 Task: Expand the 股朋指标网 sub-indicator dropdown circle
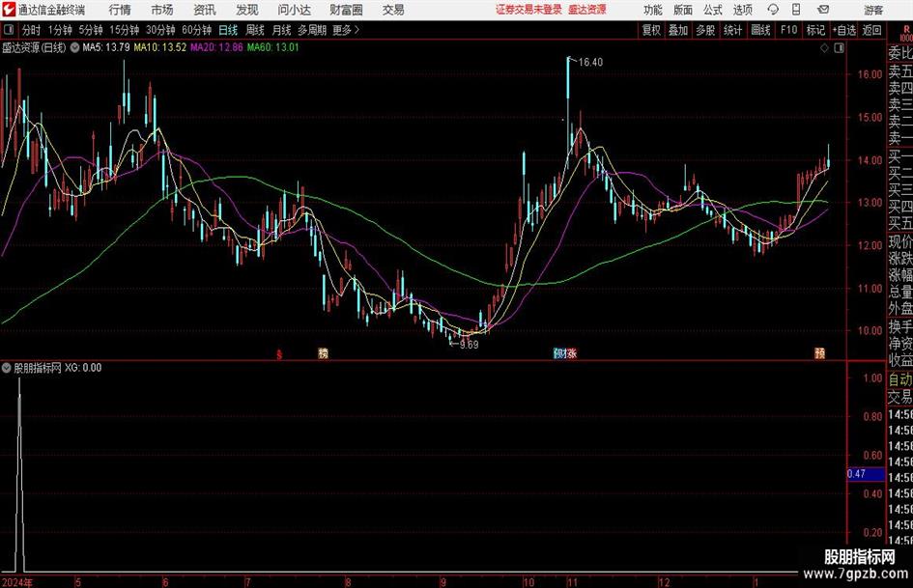[6, 368]
